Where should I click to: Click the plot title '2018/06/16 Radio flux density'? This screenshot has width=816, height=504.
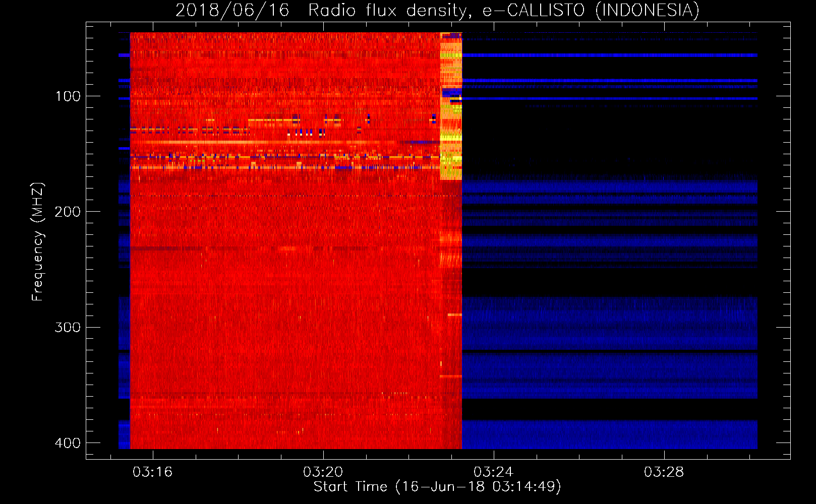click(437, 10)
